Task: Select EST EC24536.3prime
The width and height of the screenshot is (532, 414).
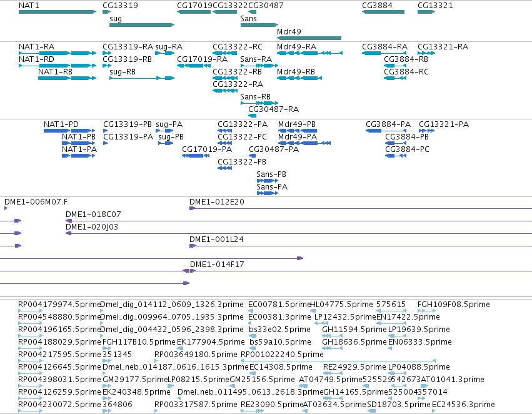Action: click(x=463, y=405)
